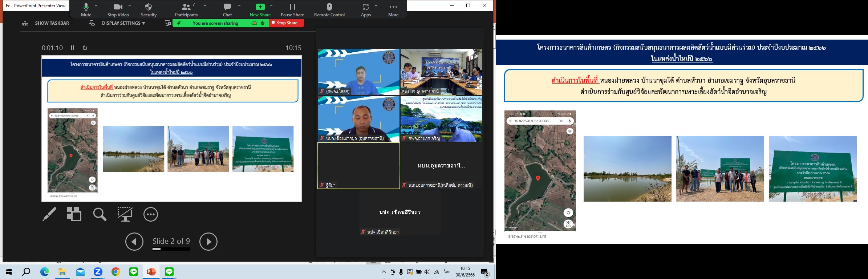Click Show Taskbar in Presenter View
Viewport: 868px width, 279px height.
click(46, 23)
